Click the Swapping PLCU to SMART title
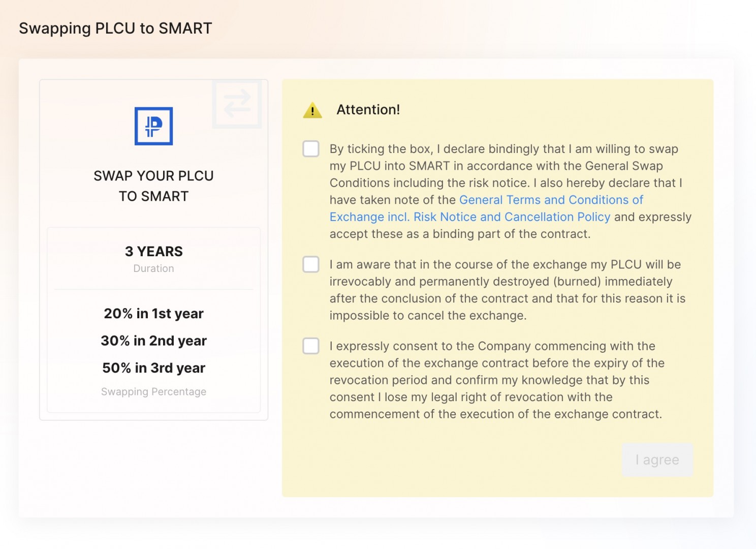Screen dimensions: 756x549 [115, 28]
